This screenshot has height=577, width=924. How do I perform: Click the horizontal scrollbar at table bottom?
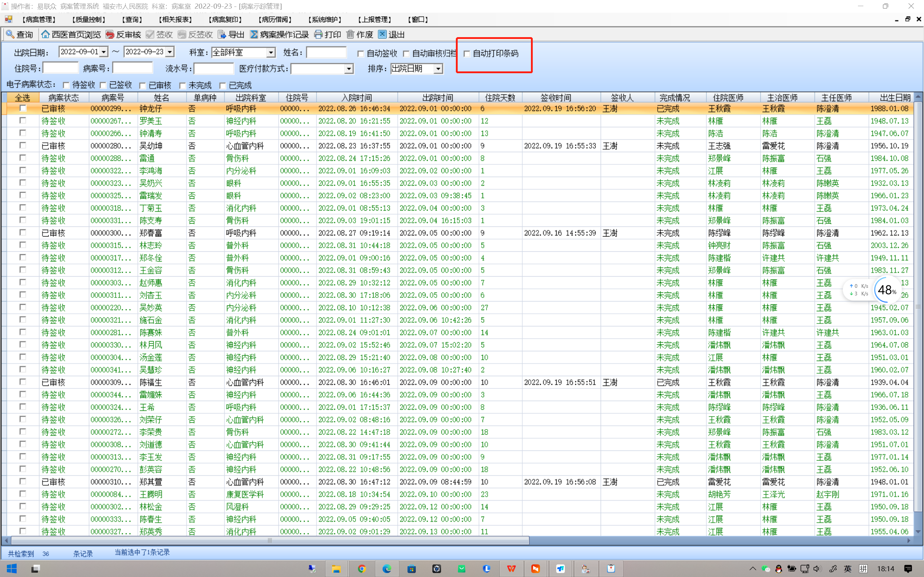click(270, 540)
